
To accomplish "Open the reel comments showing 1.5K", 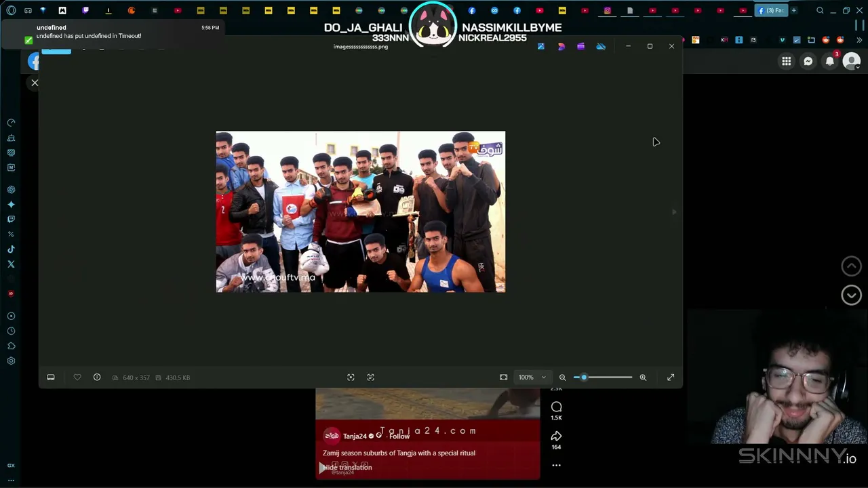I will point(557,411).
